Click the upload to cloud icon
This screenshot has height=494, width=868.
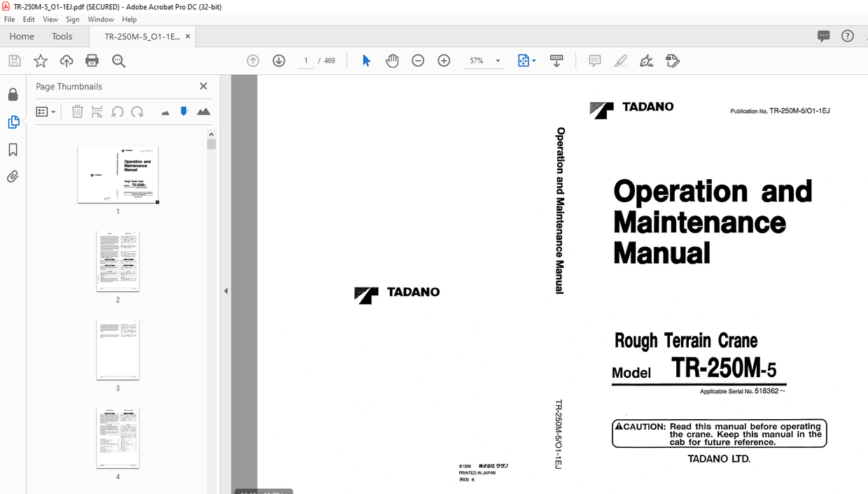(x=66, y=61)
